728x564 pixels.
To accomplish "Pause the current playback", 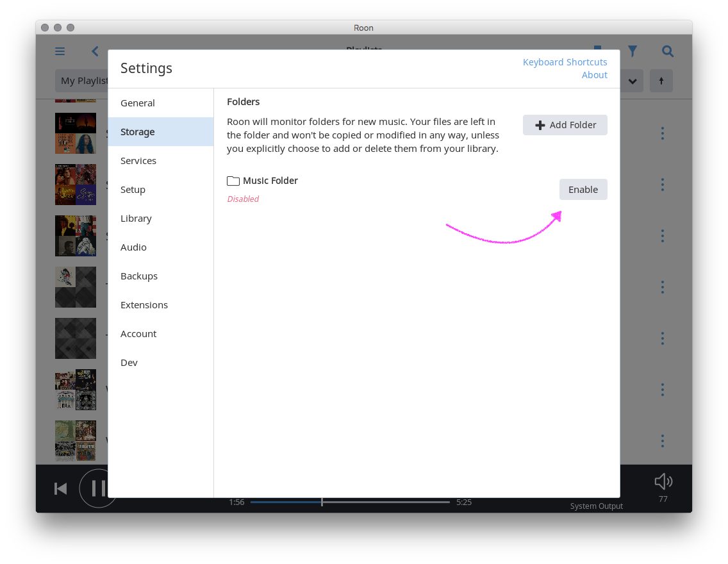I will click(98, 488).
